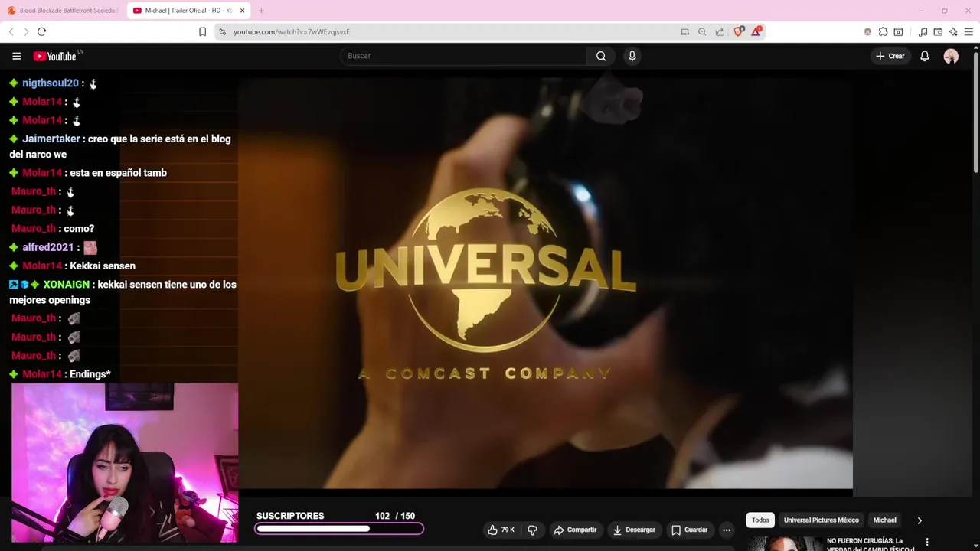Click the address bar URL
Image resolution: width=980 pixels, height=551 pixels.
click(292, 32)
